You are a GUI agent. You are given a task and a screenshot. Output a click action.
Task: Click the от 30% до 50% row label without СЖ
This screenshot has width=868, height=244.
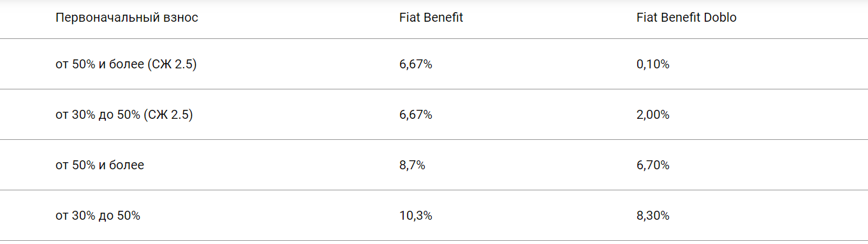pyautogui.click(x=98, y=216)
